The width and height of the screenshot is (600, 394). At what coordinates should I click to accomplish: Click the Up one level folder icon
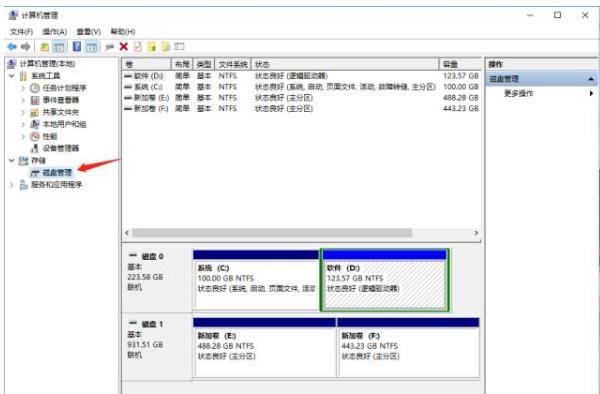(44, 47)
